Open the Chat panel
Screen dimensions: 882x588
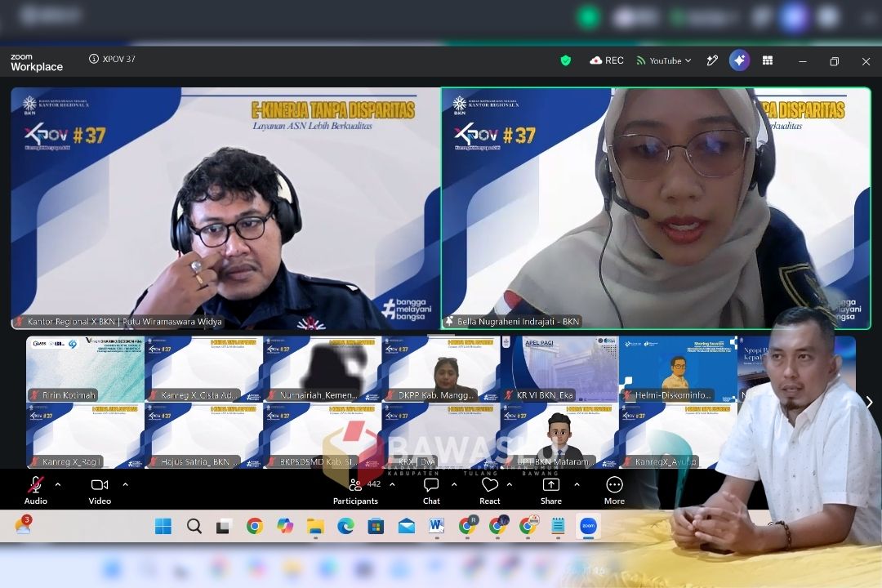pyautogui.click(x=431, y=490)
